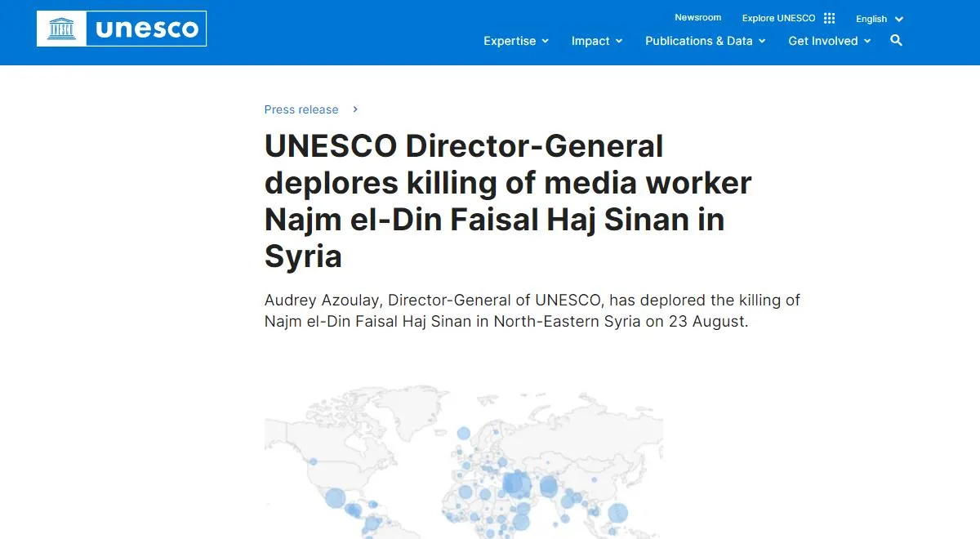Screen dimensions: 980x539
Task: Follow the Press release breadcrumb link
Action: tap(301, 109)
